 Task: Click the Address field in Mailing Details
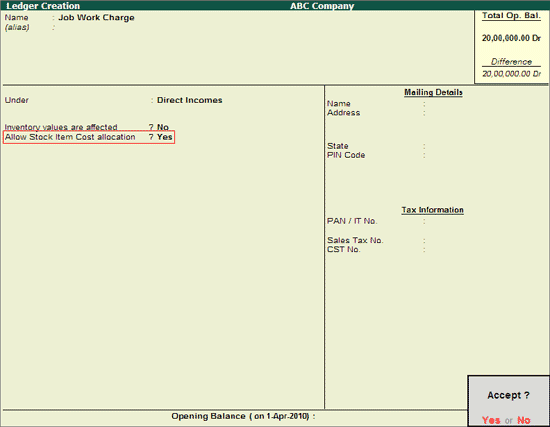tap(484, 113)
